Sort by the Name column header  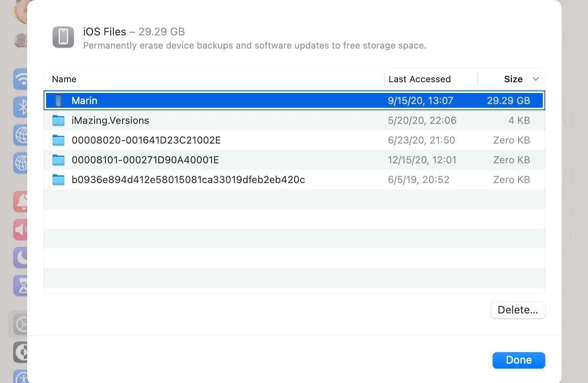pyautogui.click(x=64, y=79)
